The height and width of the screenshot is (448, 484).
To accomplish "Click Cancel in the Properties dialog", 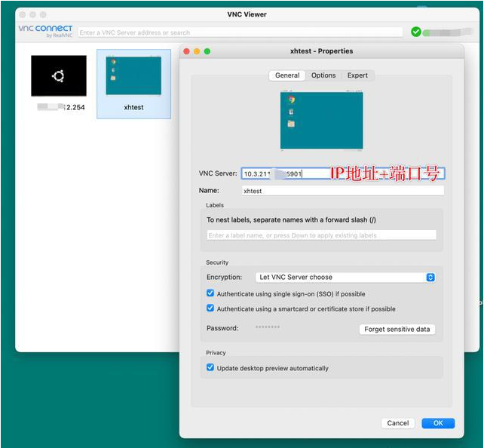I will click(398, 423).
